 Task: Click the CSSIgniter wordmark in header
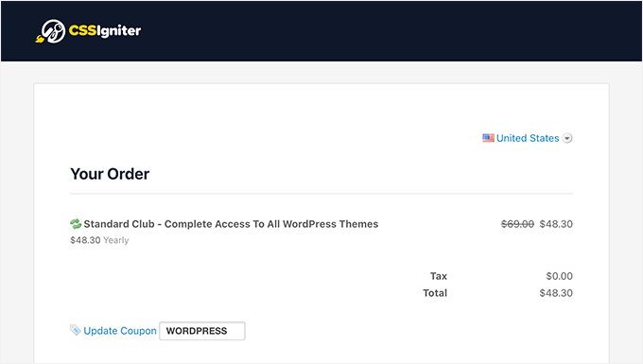[105, 31]
